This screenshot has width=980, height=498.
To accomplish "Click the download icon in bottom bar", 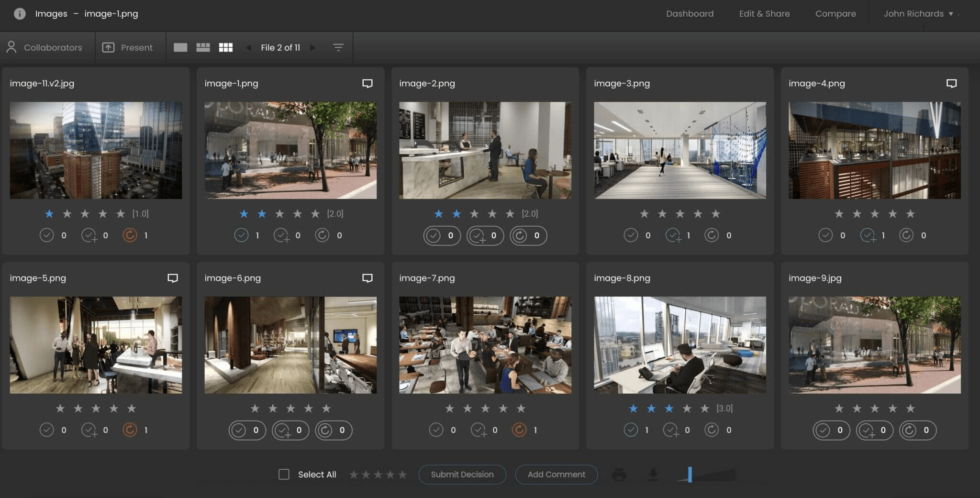I will tap(653, 474).
